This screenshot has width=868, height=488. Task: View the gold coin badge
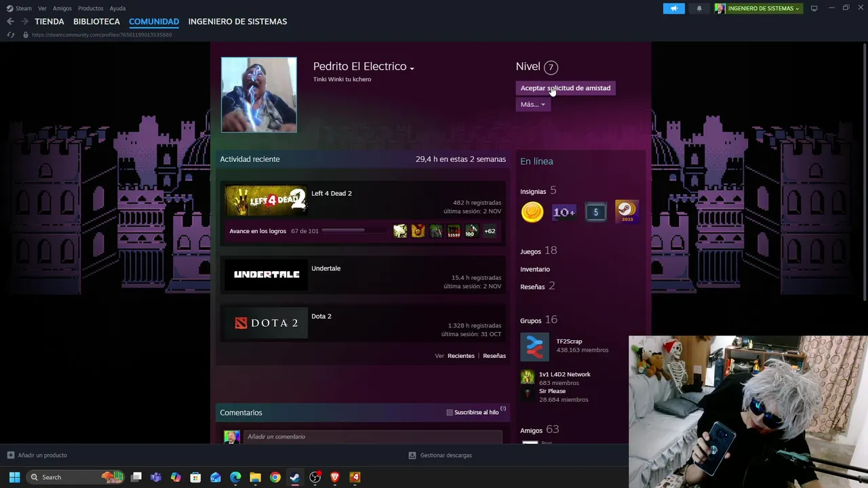[532, 212]
